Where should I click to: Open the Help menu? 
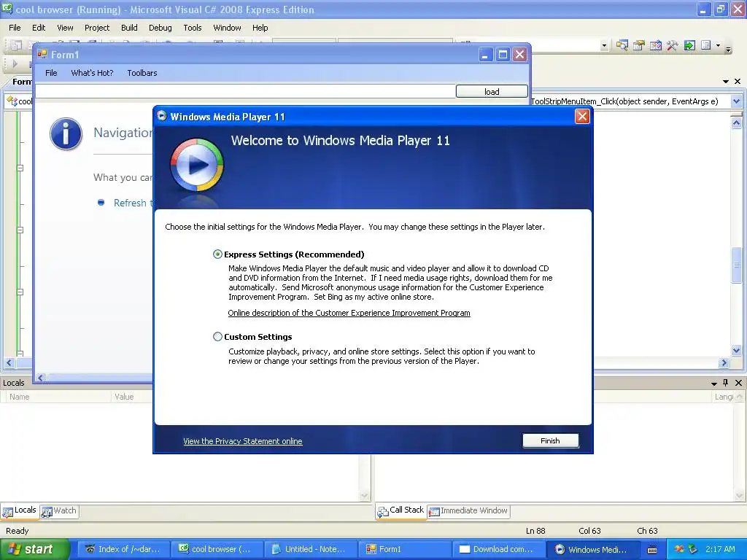coord(260,28)
